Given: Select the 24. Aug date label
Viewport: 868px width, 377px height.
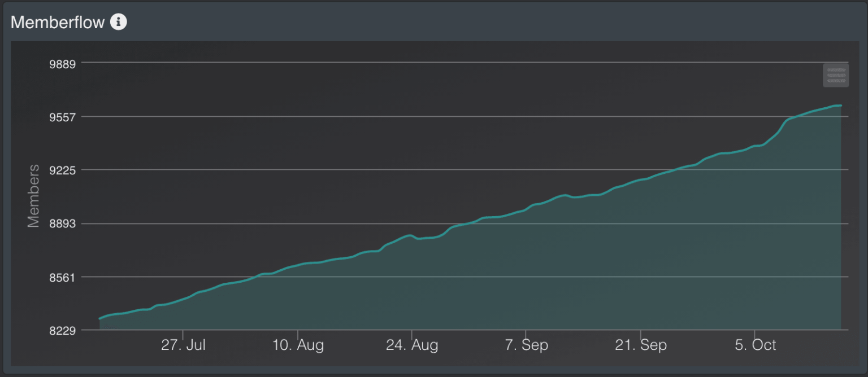Looking at the screenshot, I should click(x=412, y=345).
